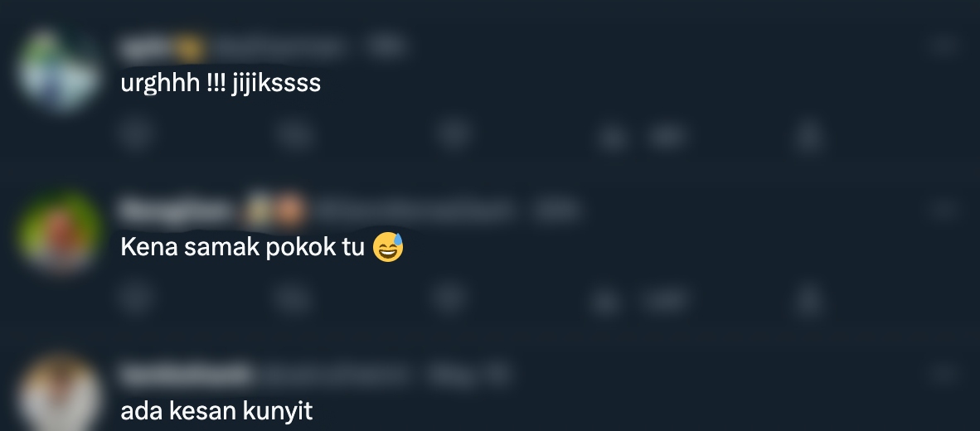The height and width of the screenshot is (431, 980).
Task: Open the "ada kesan kunyit" comment text
Action: [x=216, y=411]
